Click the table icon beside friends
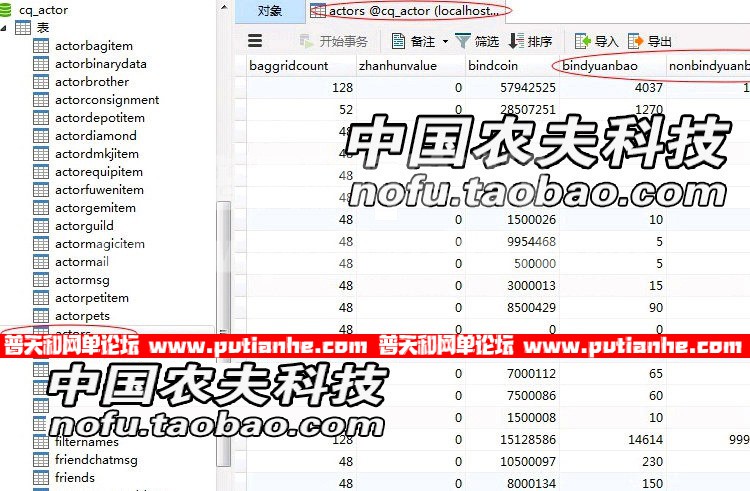Viewport: 750px width, 491px height. click(x=41, y=478)
